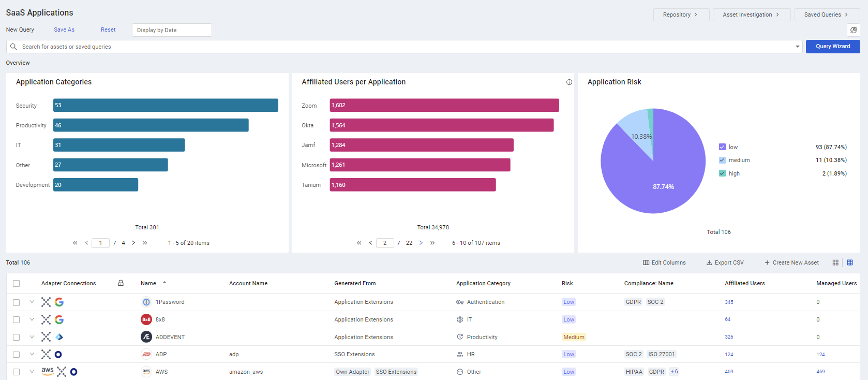Uncheck the low risk legend checkbox
Image resolution: width=868 pixels, height=380 pixels.
click(722, 147)
